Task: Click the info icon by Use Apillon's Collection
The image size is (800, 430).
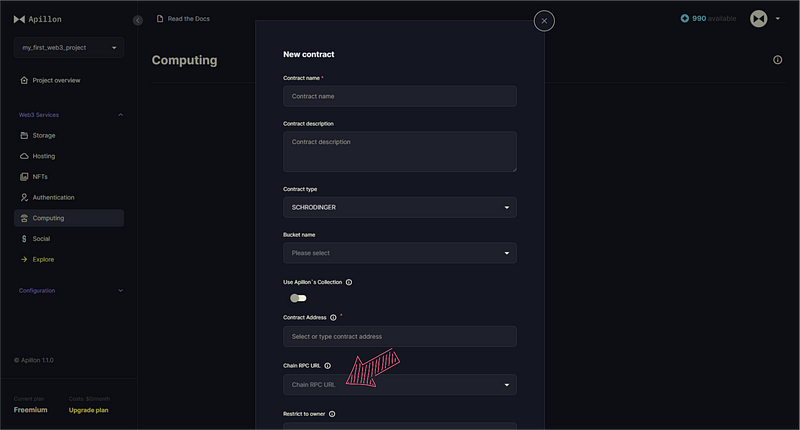Action: tap(349, 283)
